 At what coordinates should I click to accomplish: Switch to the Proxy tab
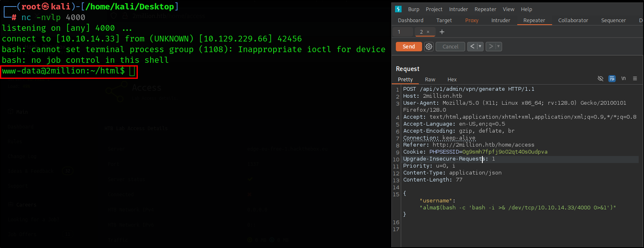[x=472, y=20]
